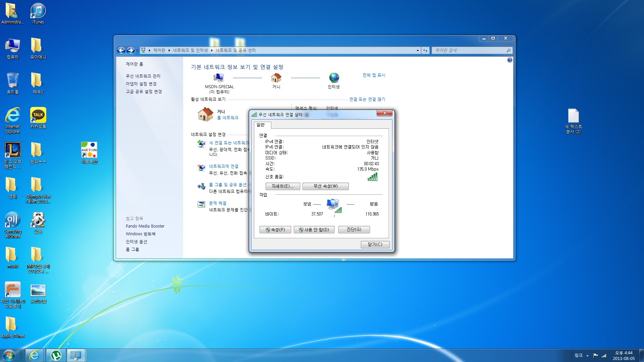Click the 닫기(C) button
The height and width of the screenshot is (362, 644).
click(375, 244)
